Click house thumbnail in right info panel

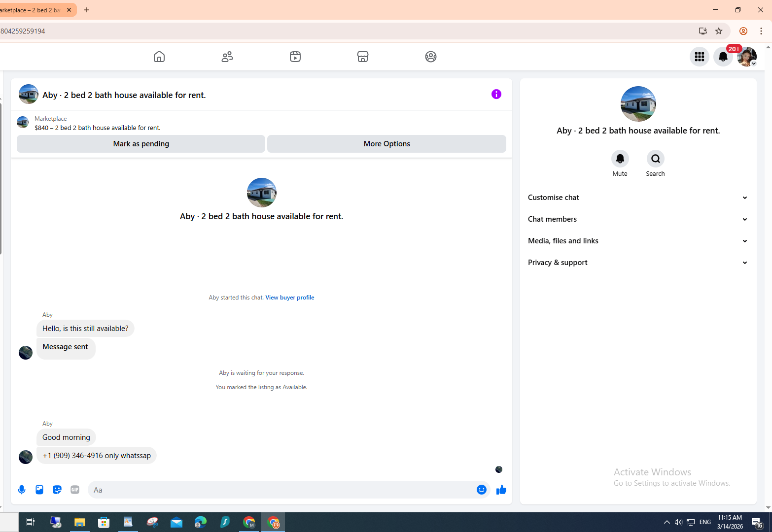coord(638,104)
